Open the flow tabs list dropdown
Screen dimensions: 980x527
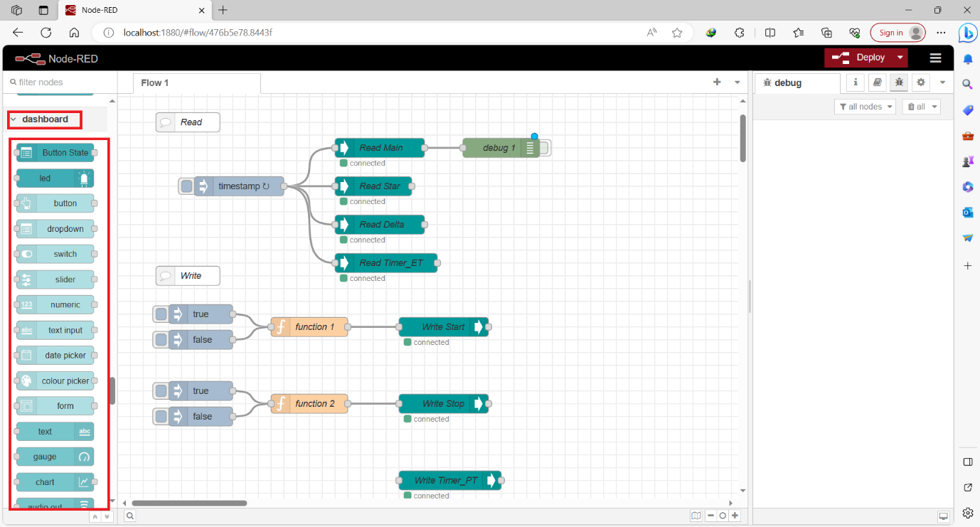pos(737,82)
